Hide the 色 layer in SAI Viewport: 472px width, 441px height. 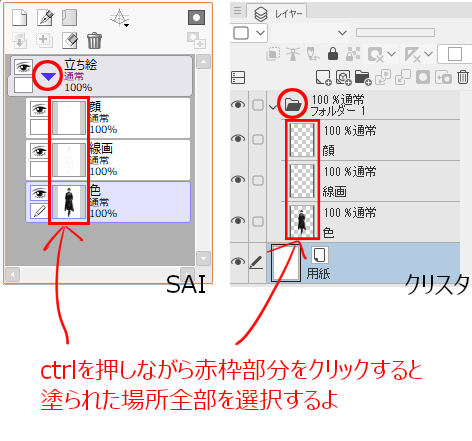coord(39,193)
